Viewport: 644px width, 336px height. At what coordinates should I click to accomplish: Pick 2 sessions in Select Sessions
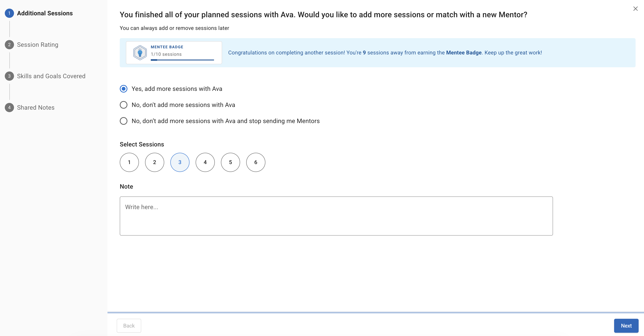154,162
